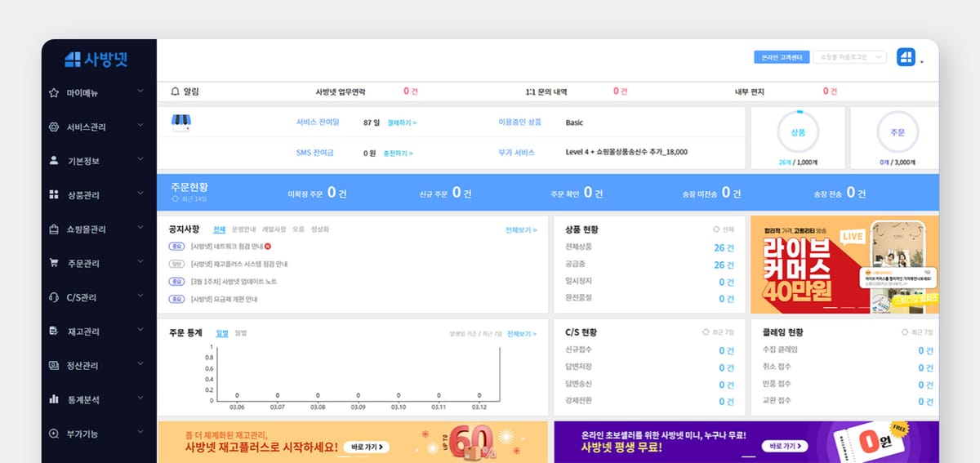Image resolution: width=980 pixels, height=463 pixels.
Task: Click the inventory icon beside 재고관리
Action: coord(54,332)
